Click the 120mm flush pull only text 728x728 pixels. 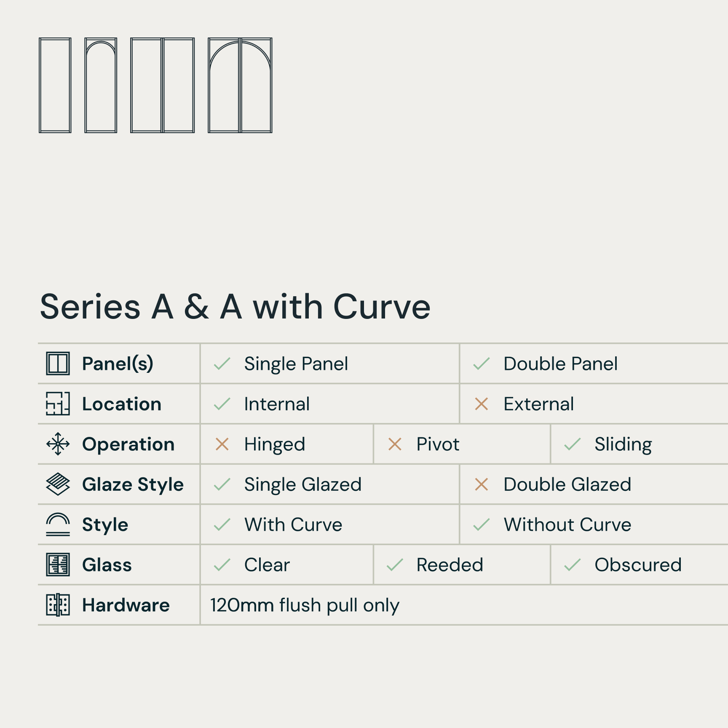(305, 605)
